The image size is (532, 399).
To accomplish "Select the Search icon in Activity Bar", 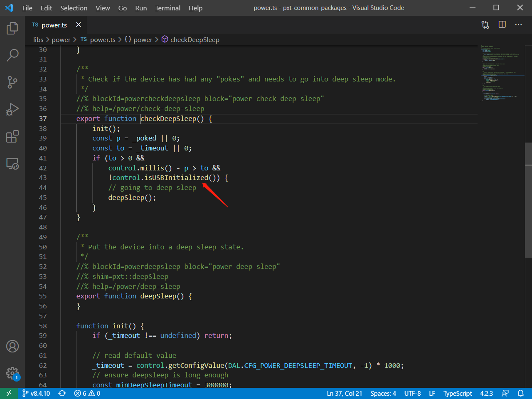I will pos(12,54).
